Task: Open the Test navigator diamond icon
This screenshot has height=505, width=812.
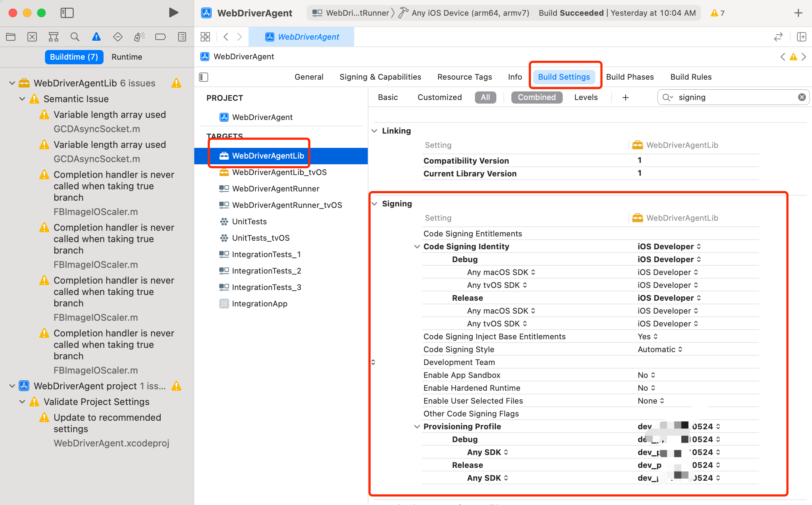Action: (x=117, y=37)
